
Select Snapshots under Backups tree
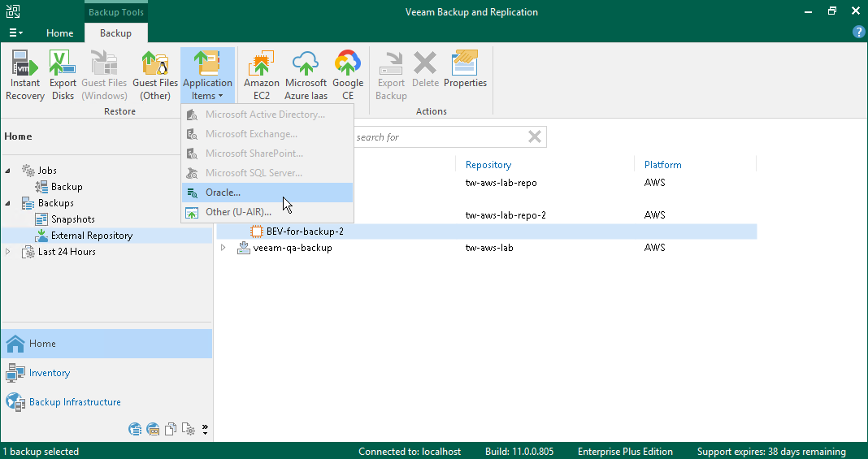(x=72, y=219)
